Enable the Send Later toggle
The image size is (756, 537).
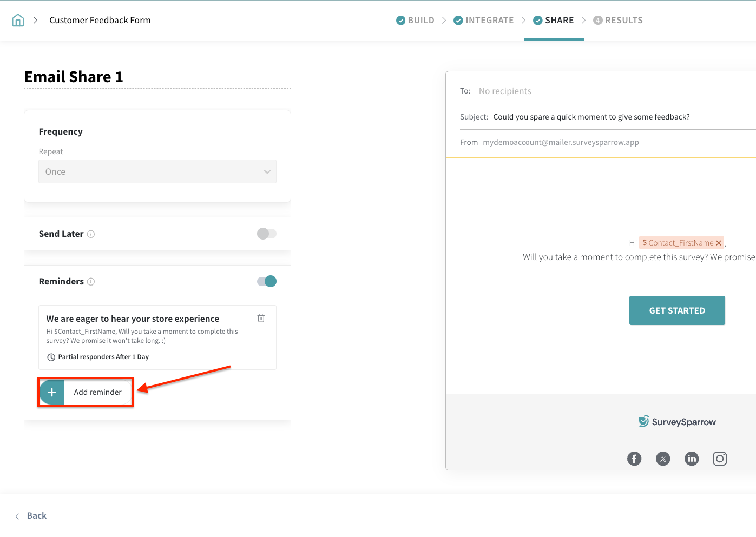click(266, 234)
